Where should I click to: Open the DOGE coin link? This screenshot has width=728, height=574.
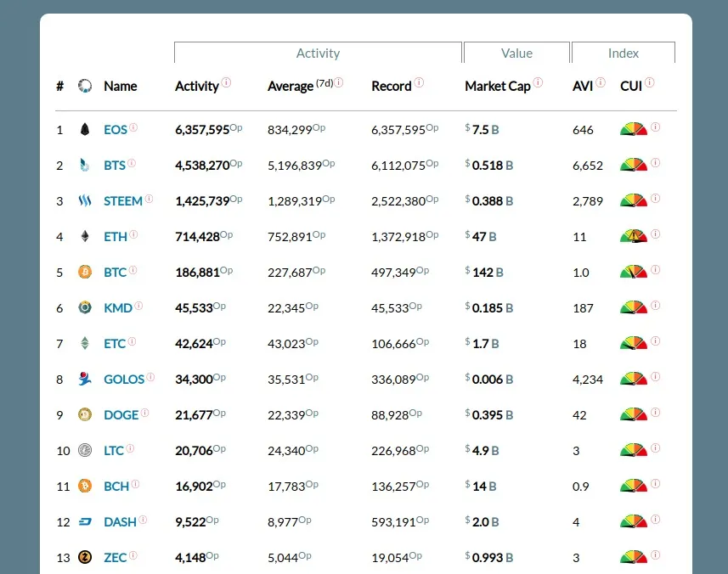pos(121,415)
